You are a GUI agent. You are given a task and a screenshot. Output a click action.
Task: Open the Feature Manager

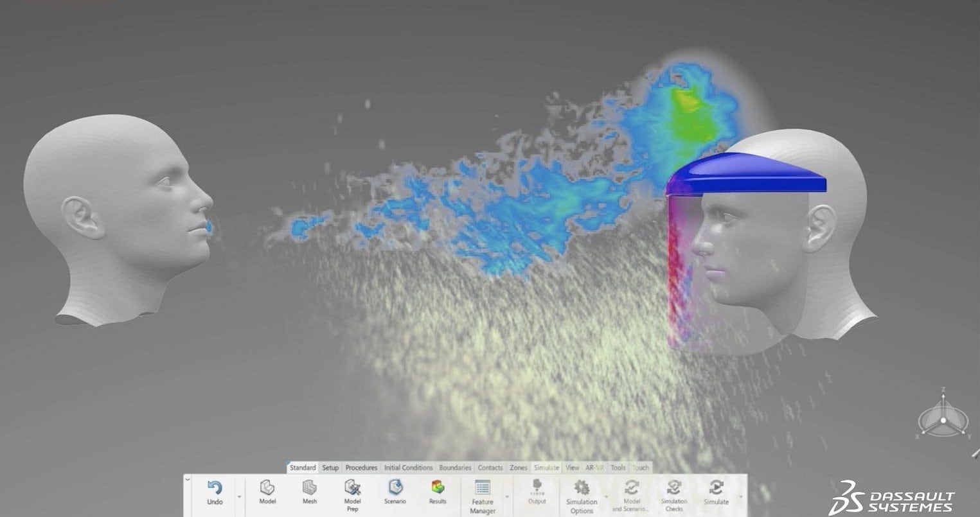tap(482, 487)
